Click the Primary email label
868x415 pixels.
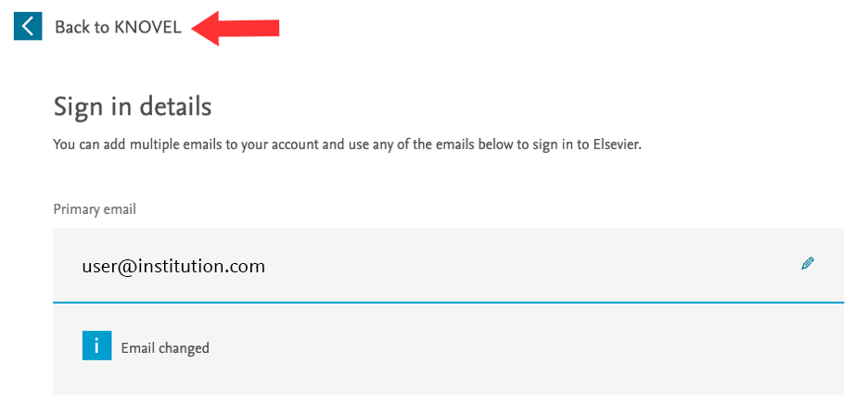(95, 209)
